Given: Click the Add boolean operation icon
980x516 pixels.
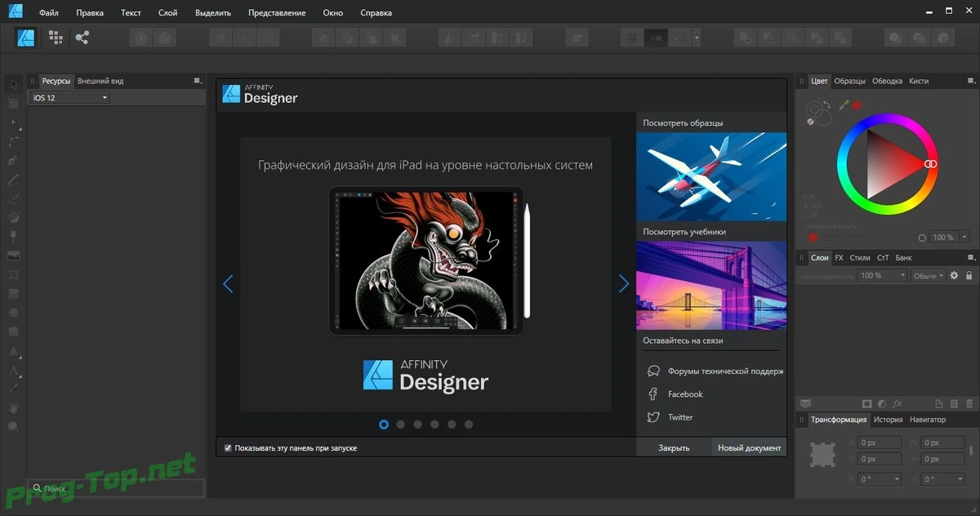Looking at the screenshot, I should coord(744,38).
